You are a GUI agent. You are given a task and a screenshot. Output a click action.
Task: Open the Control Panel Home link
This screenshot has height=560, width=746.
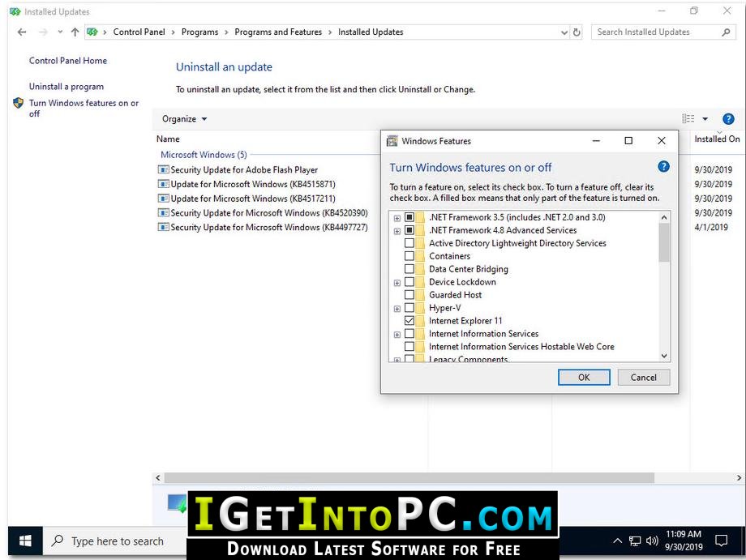click(x=68, y=60)
